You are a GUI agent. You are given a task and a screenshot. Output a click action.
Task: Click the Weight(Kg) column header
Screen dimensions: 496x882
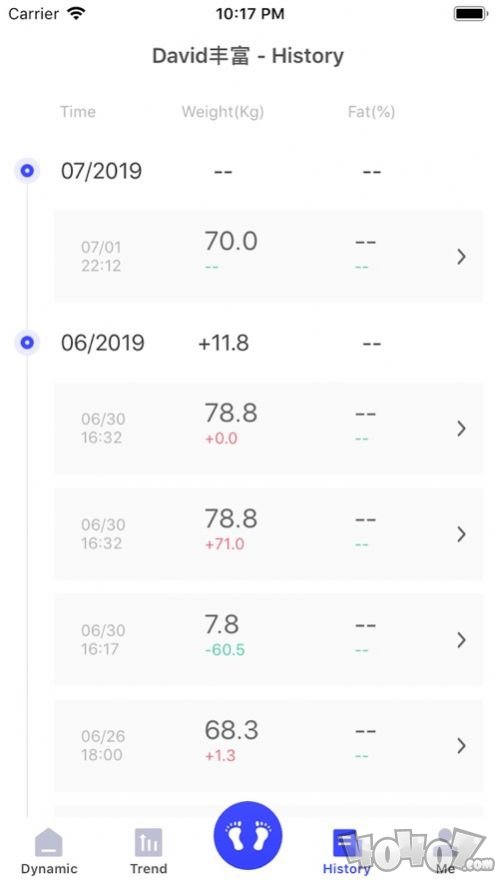point(223,112)
